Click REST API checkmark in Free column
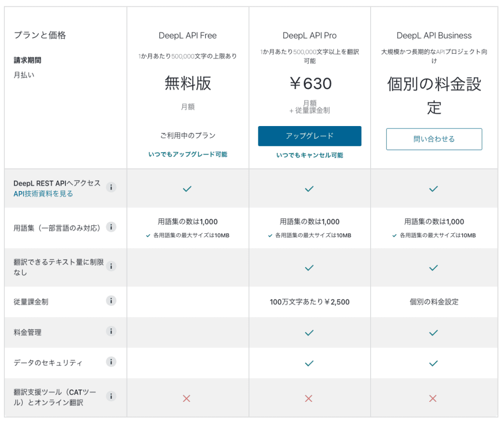The width and height of the screenshot is (504, 421). 187,189
